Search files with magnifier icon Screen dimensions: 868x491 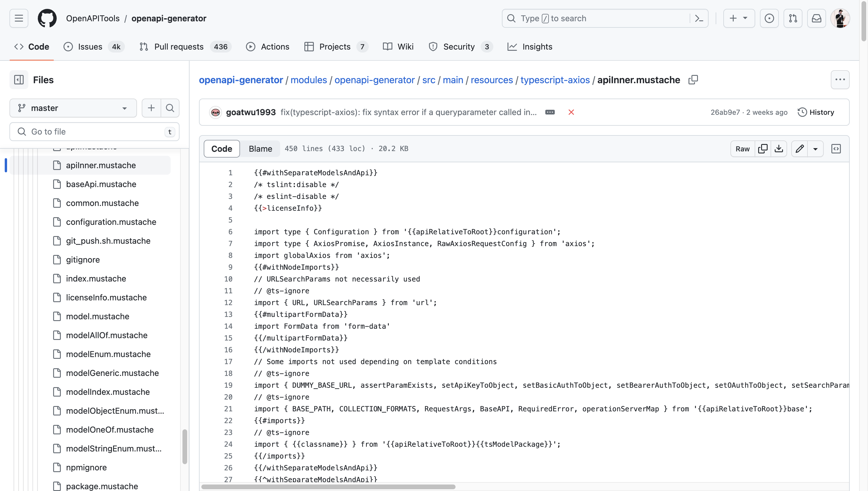click(170, 108)
